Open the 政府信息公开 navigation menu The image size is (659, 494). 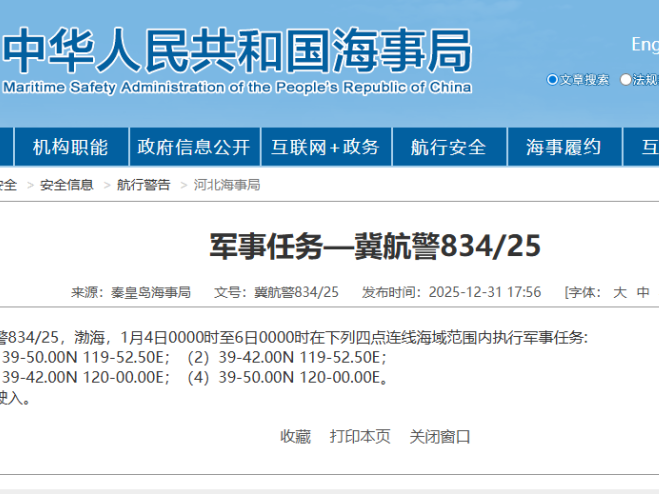pos(194,148)
